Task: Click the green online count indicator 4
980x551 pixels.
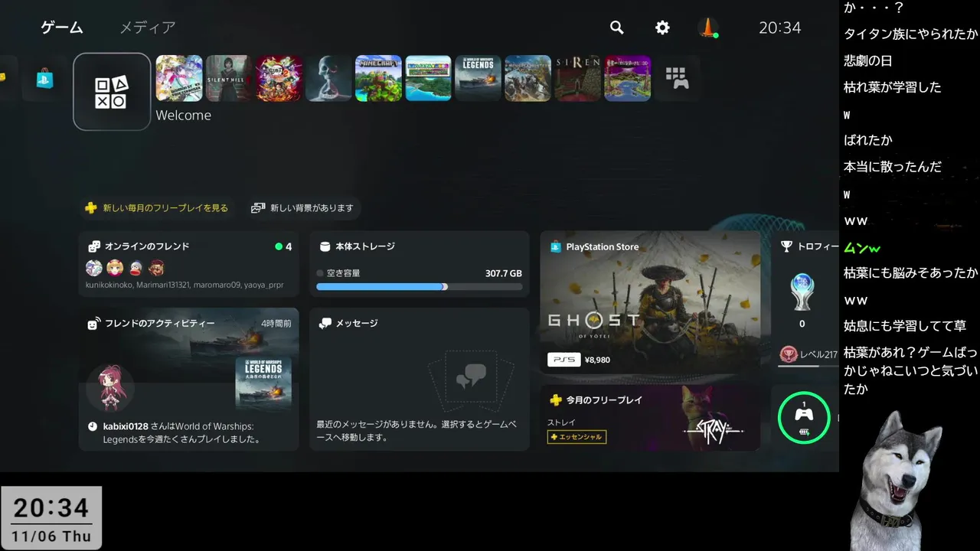Action: [x=283, y=246]
